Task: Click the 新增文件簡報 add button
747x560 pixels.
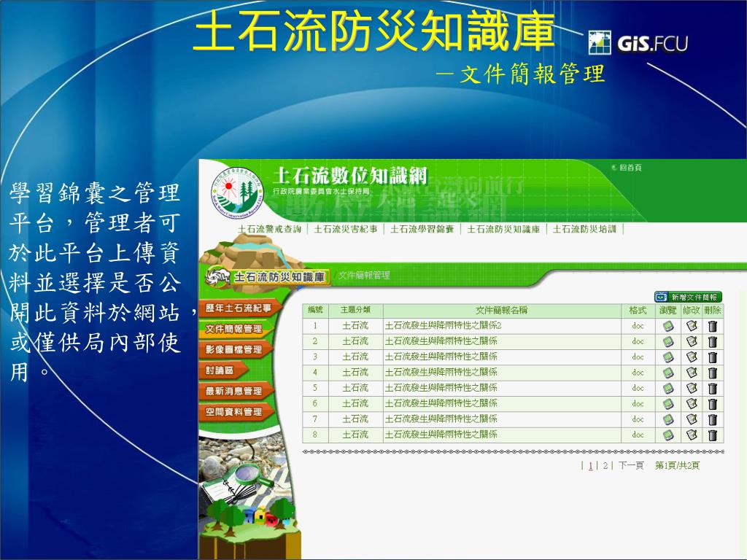Action: 689,297
